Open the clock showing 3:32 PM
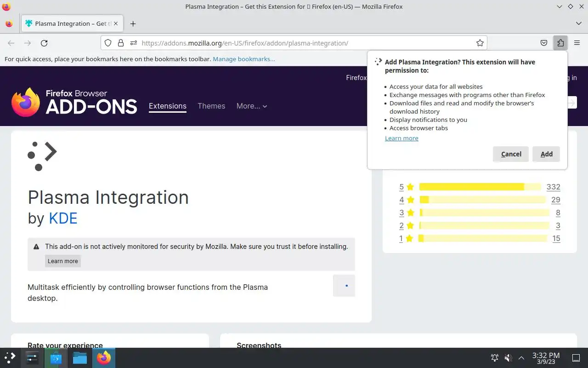Viewport: 588px width, 368px height. [546, 358]
